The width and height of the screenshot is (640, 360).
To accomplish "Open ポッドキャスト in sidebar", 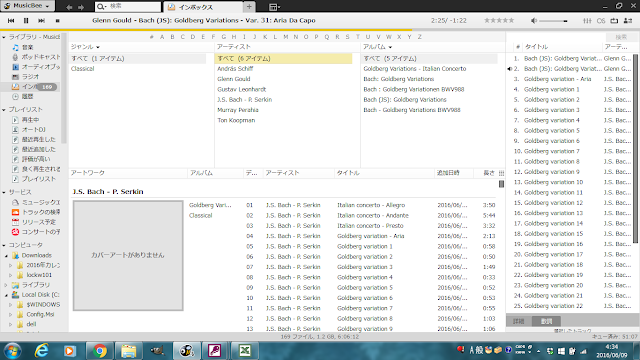I will coord(36,57).
